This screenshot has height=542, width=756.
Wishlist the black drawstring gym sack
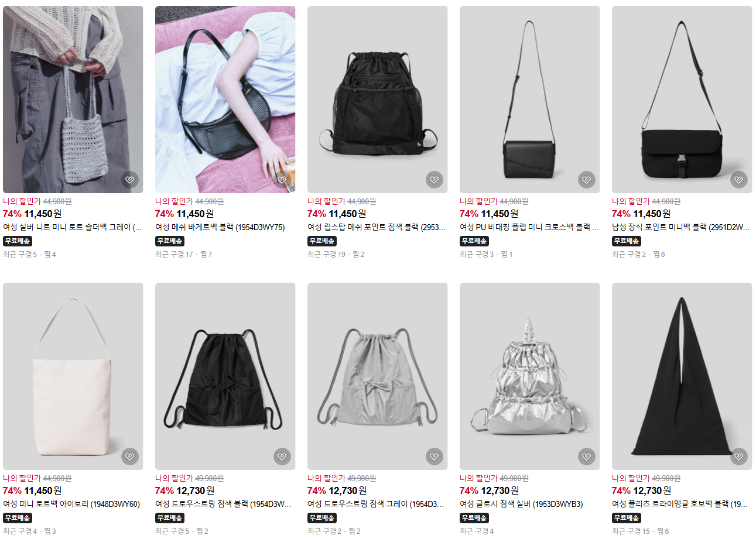(282, 457)
